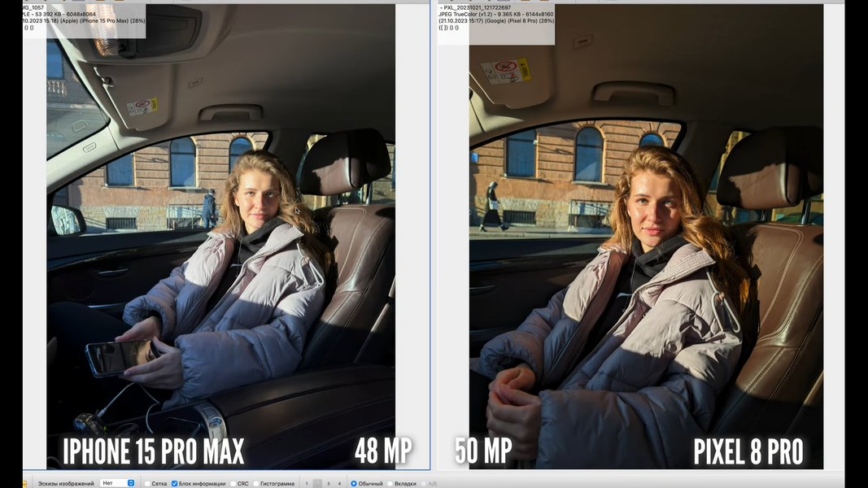The height and width of the screenshot is (488, 868).
Task: Uncheck the Блок информации checkbox
Action: coord(175,483)
